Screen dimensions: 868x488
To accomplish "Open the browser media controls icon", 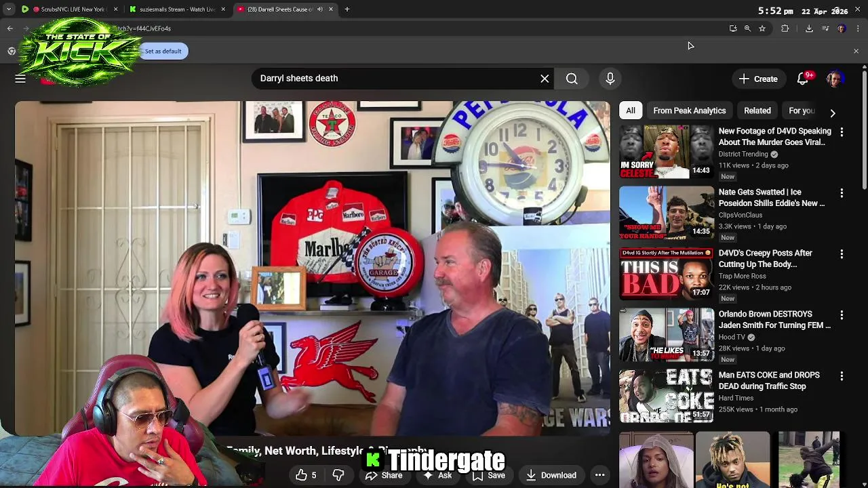I will (825, 28).
